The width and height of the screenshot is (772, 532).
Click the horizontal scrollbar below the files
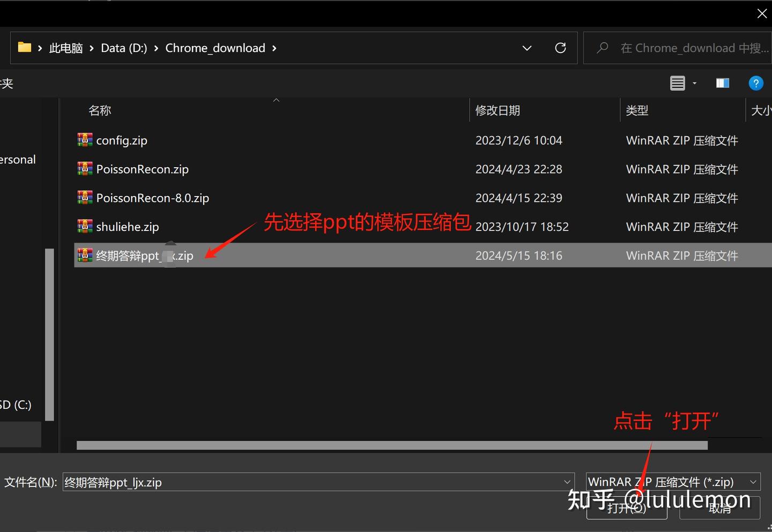click(x=391, y=445)
